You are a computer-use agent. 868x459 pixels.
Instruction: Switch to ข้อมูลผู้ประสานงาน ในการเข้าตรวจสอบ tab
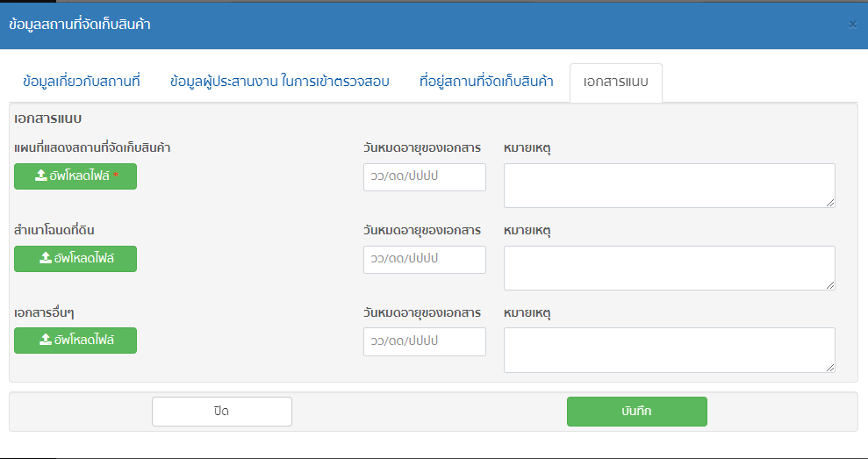click(280, 82)
